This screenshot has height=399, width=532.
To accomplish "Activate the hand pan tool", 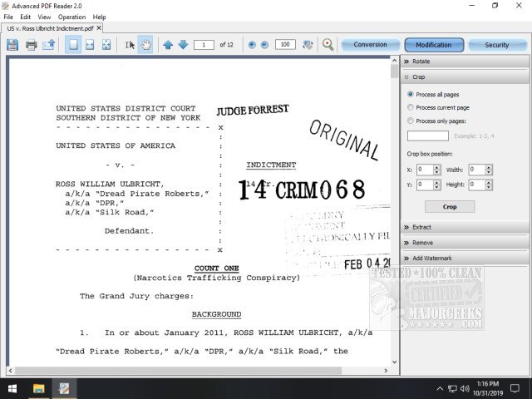I will click(x=145, y=45).
